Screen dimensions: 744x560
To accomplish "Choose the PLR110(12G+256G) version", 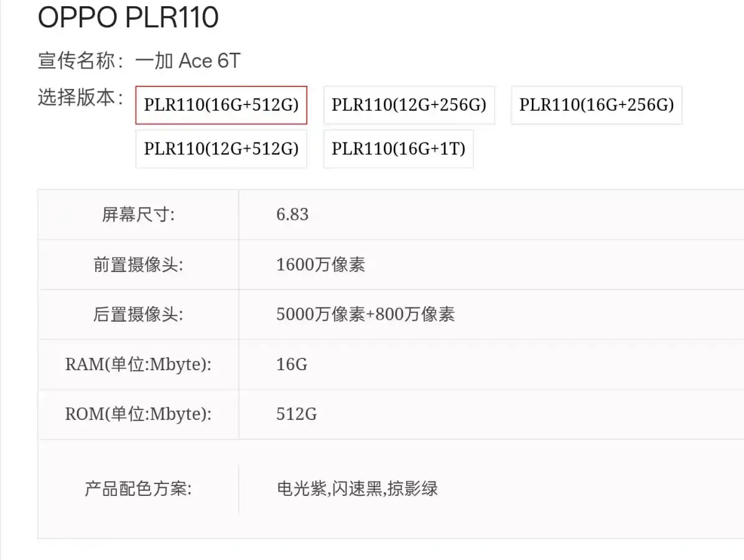I will coord(409,105).
